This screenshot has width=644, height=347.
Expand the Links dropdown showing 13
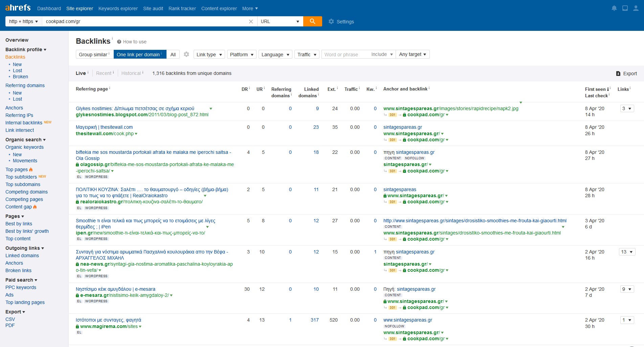(x=627, y=252)
